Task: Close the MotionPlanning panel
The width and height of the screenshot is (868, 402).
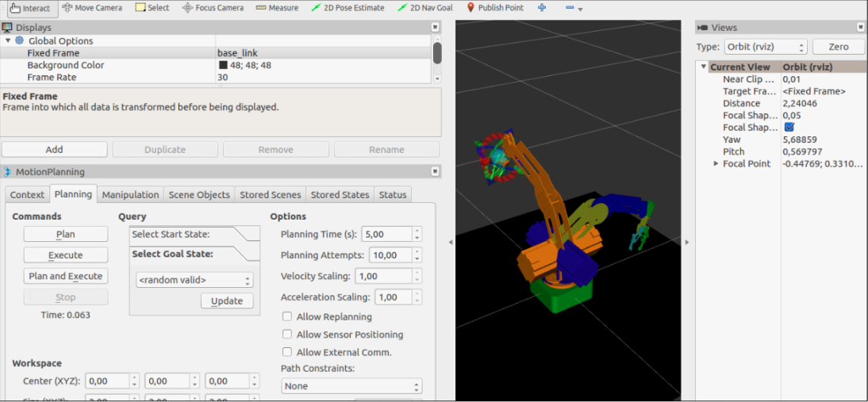Action: point(435,171)
